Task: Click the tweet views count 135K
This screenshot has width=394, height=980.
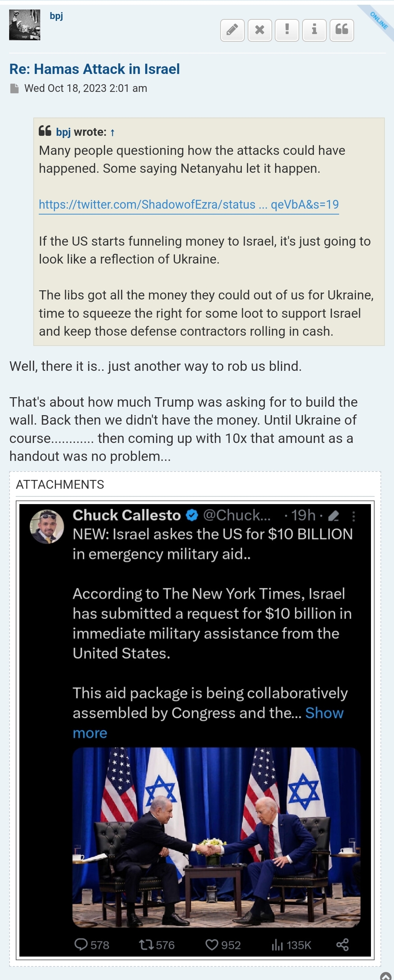Action: click(x=292, y=945)
